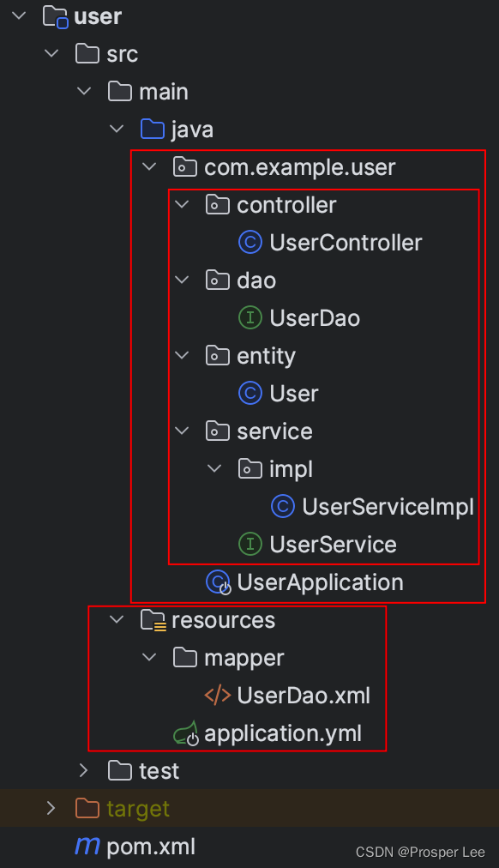Select the UserDao interface name

point(315,317)
